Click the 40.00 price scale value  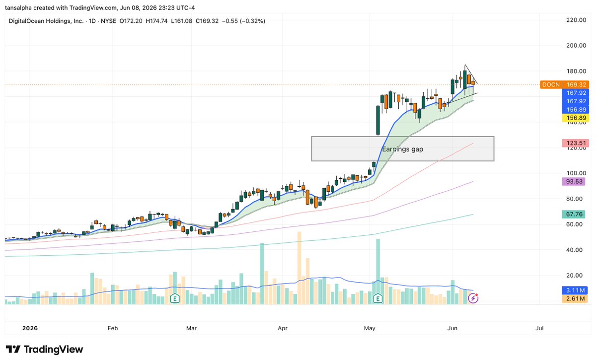573,250
